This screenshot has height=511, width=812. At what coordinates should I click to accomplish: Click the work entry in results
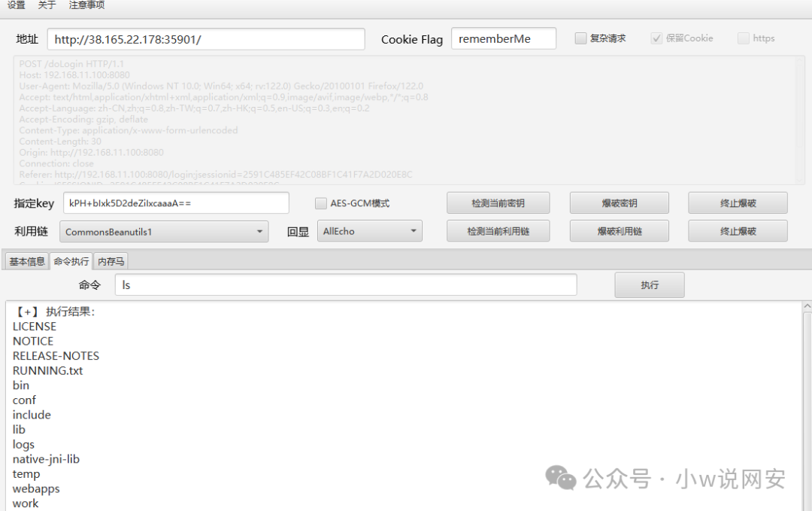tap(26, 503)
